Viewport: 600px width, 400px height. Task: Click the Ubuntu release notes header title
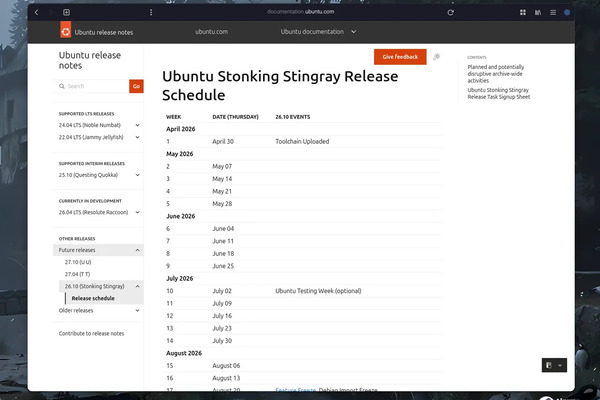[x=104, y=33]
